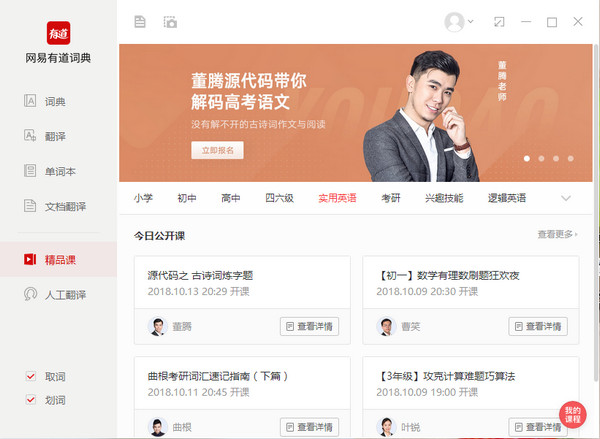Open the 我的课程 floating red badge
The image size is (600, 439).
click(x=572, y=415)
